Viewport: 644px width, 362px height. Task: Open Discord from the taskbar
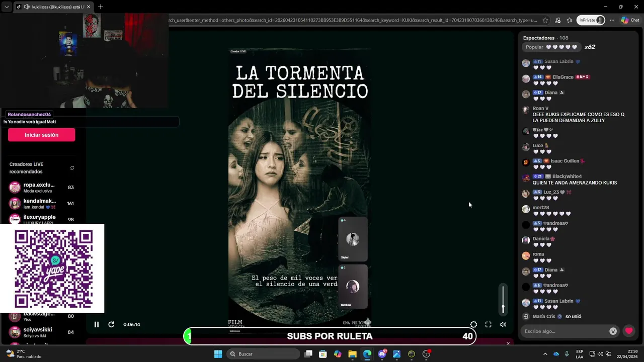point(382,354)
